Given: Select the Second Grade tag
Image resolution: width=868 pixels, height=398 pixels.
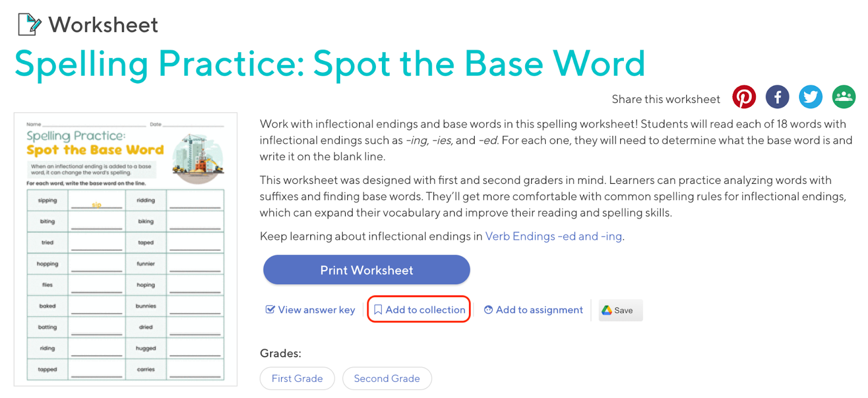Looking at the screenshot, I should click(x=387, y=378).
